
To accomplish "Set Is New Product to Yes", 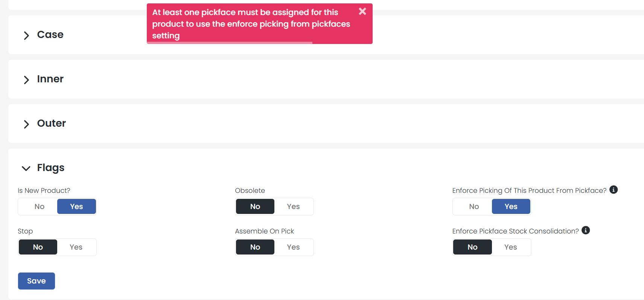I will tap(76, 206).
